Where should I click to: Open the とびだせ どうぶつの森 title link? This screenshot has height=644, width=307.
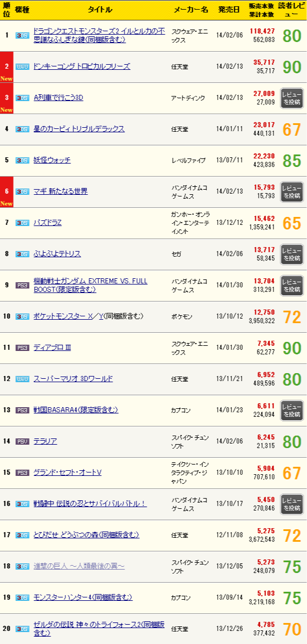click(86, 535)
